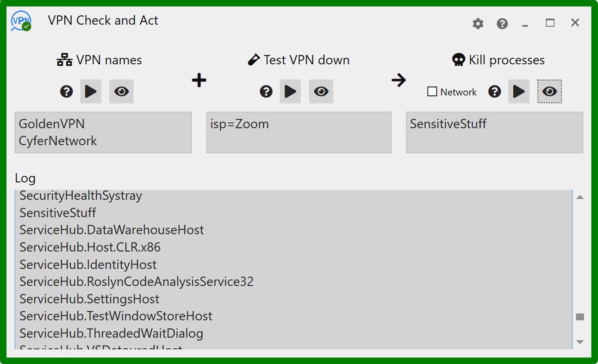Click the isp=Zoom test input field
Image resolution: width=598 pixels, height=364 pixels.
point(299,132)
